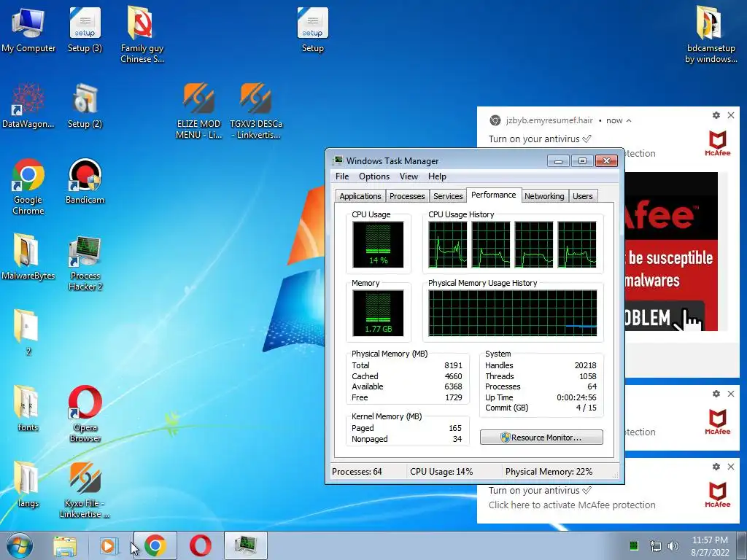The image size is (747, 560).
Task: Click the green CPU meter tray icon
Action: pyautogui.click(x=634, y=545)
